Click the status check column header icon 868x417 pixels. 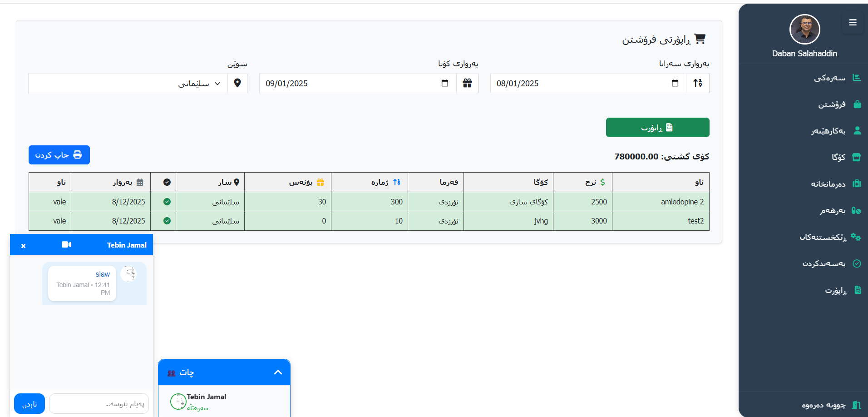pyautogui.click(x=167, y=182)
